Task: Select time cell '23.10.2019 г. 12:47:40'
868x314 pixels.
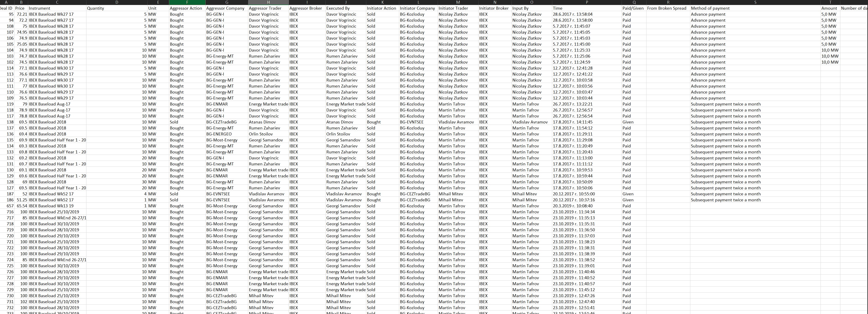Action: (x=587, y=302)
